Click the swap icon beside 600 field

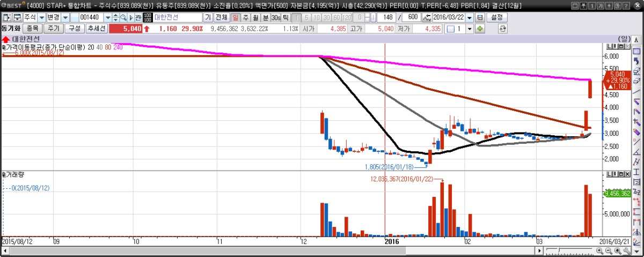point(427,17)
